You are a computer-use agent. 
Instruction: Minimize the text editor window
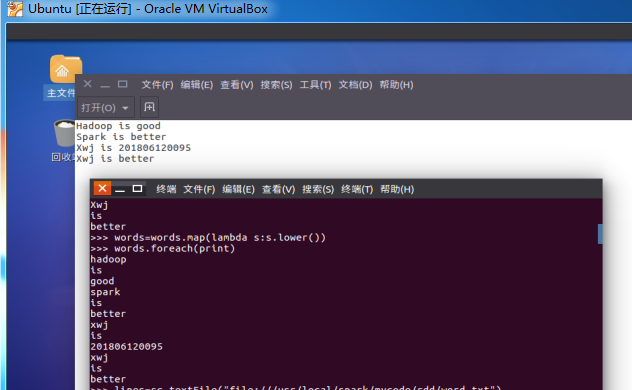tap(105, 85)
